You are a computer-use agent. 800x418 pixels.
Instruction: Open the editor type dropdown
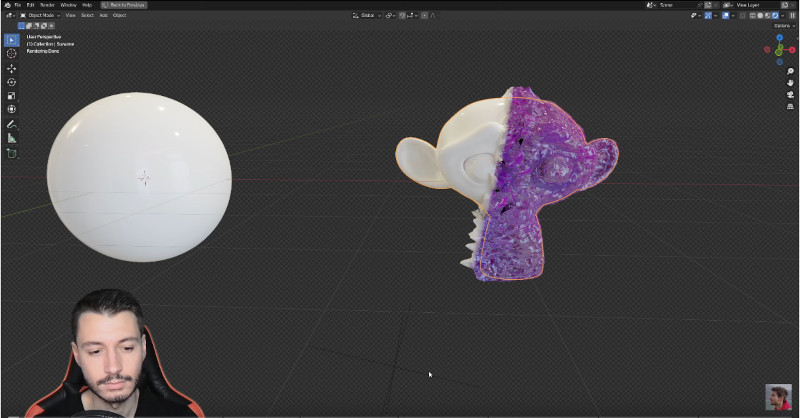click(10, 15)
